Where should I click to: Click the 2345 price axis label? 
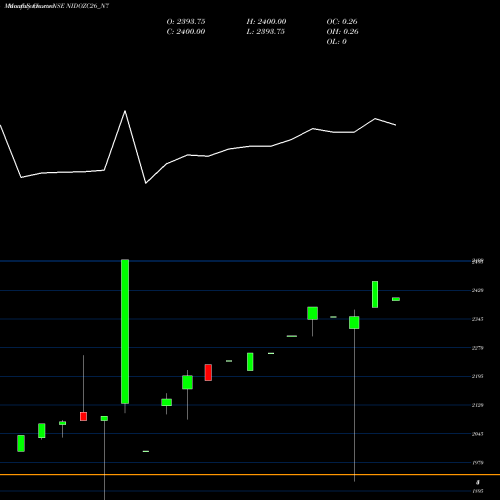click(477, 319)
